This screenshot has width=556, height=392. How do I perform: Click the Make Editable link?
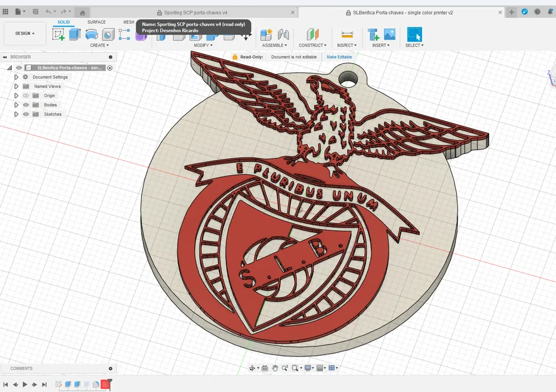point(339,57)
